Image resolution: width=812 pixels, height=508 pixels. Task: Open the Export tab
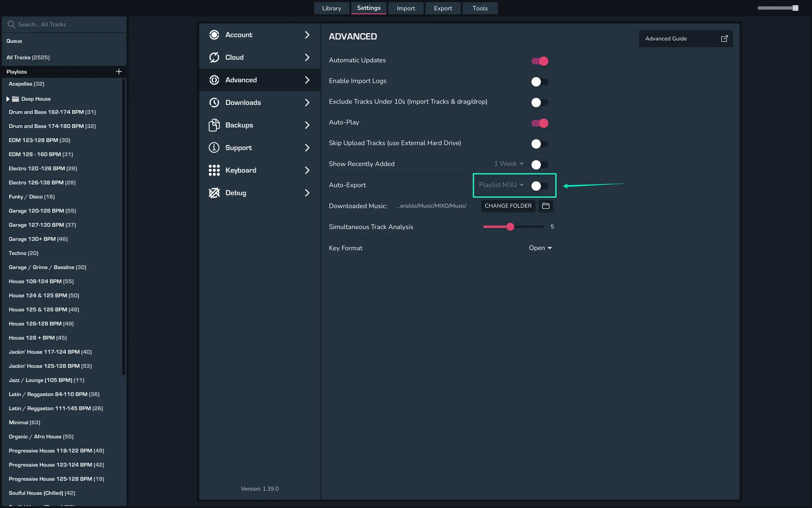pos(443,8)
